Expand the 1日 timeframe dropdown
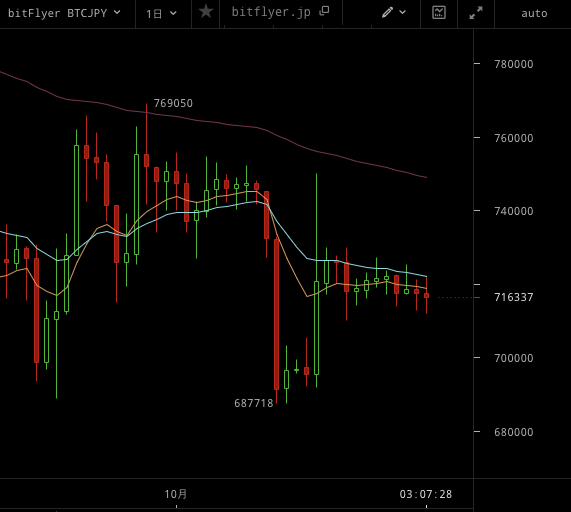571x512 pixels. 161,14
